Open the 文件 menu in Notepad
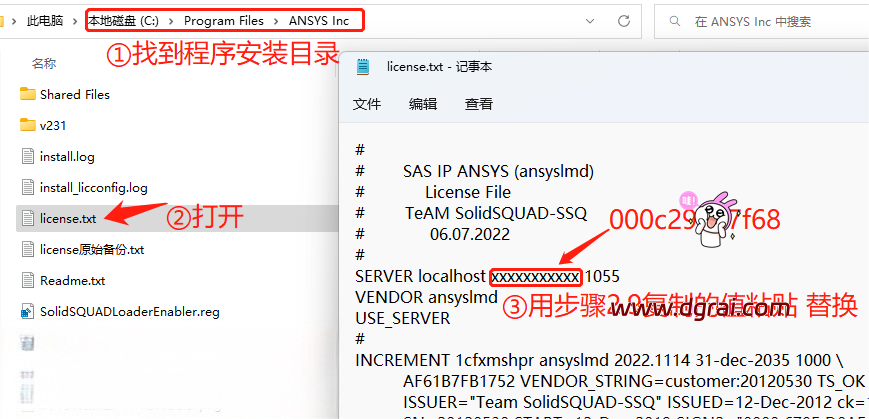The width and height of the screenshot is (869, 419). pos(367,103)
